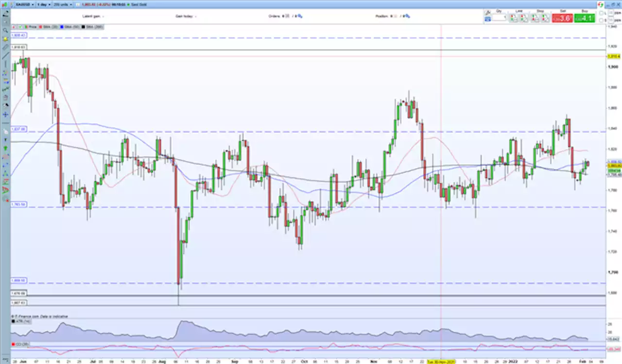Select the ruler measuring tool
Screen dimensions: 622x364
[x=5, y=47]
